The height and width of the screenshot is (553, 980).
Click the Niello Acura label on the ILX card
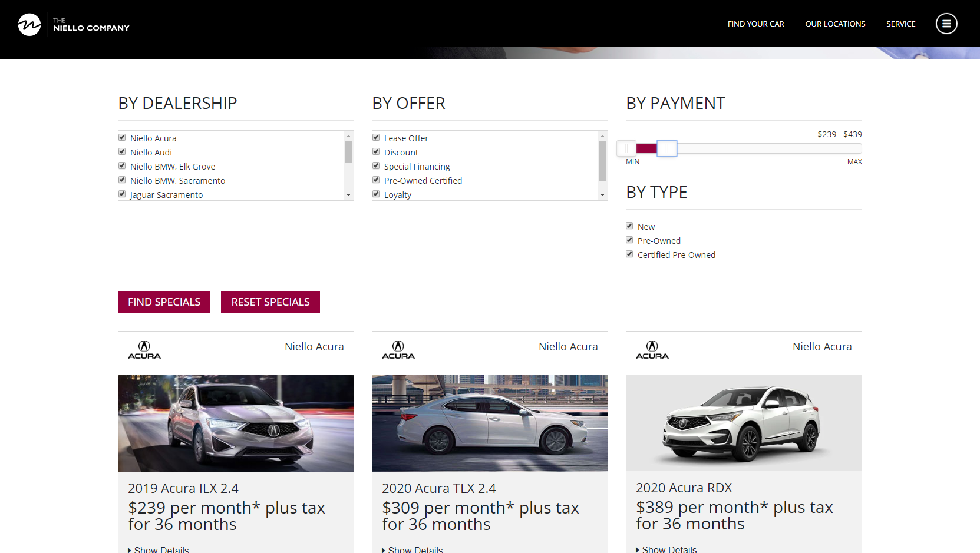[314, 347]
